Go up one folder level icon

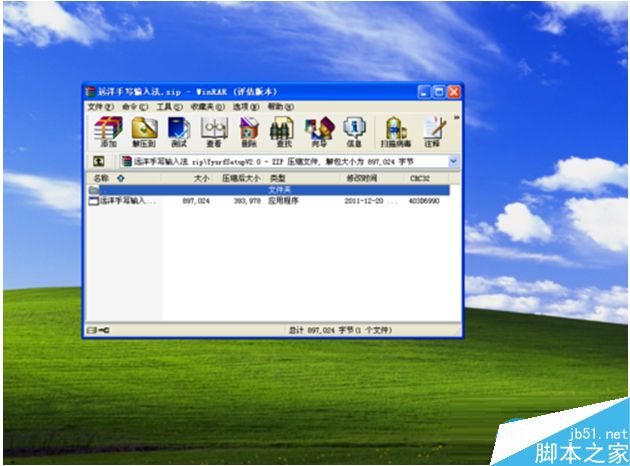pyautogui.click(x=99, y=161)
